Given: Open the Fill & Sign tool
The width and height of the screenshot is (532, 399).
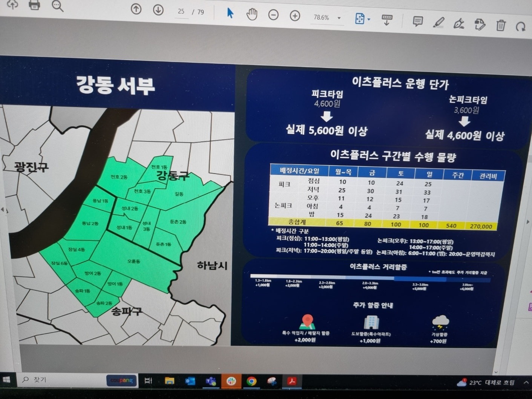Looking at the screenshot, I should (x=459, y=23).
